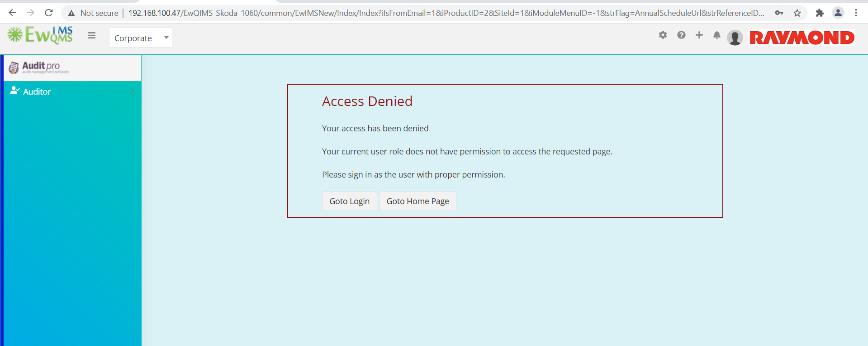Viewport: 868px width, 346px height.
Task: Expand Auditor submenu chevron
Action: 133,91
